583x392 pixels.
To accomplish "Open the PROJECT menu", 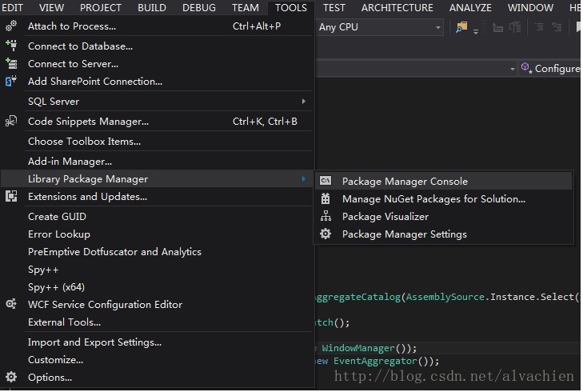I will [x=101, y=7].
